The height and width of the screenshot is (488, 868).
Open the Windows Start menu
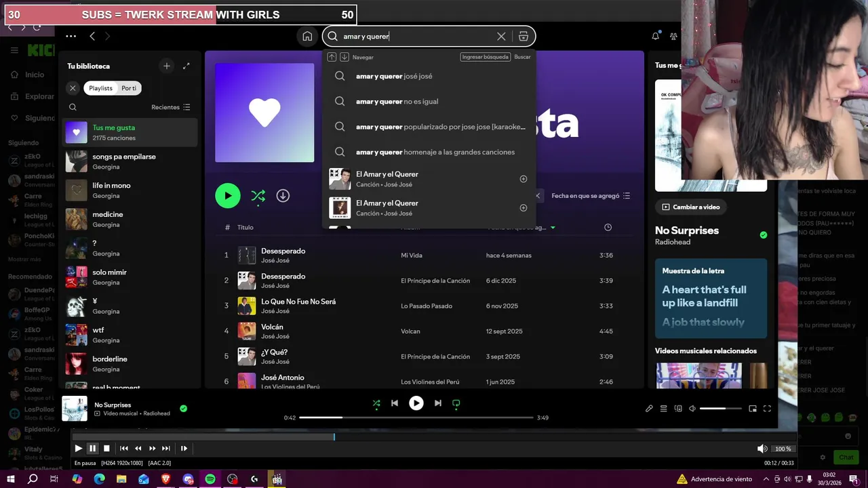coord(10,479)
